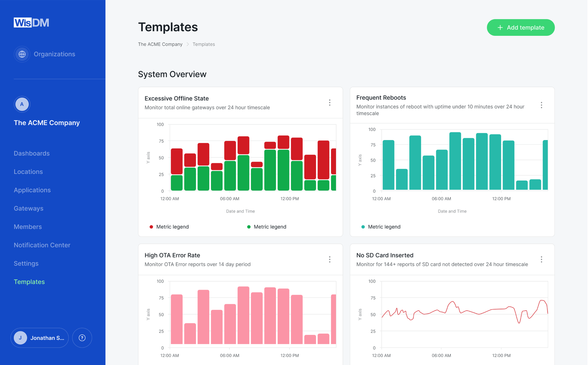
Task: Click 'Monitor total online gateways' description
Action: [x=207, y=107]
